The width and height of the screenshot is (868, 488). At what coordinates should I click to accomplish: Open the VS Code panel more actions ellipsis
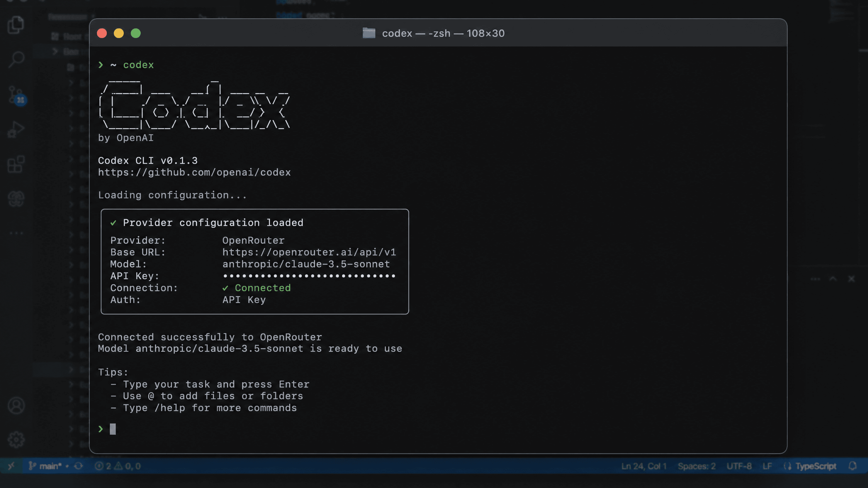815,279
